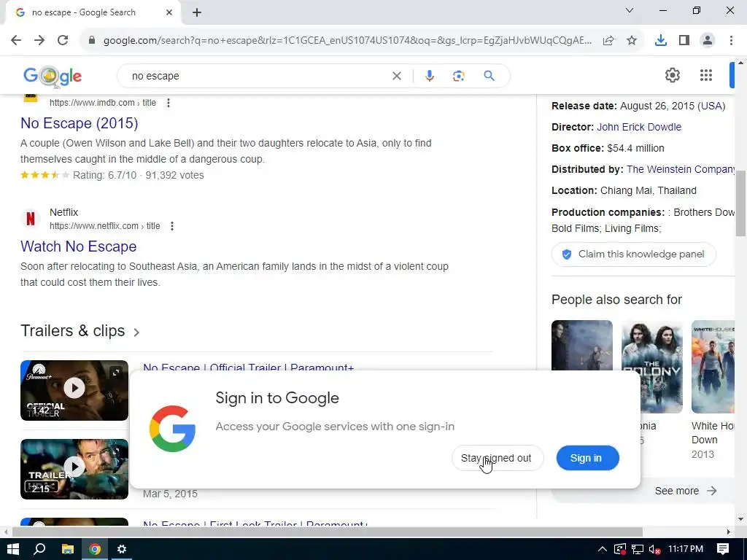747x560 pixels.
Task: Close the 'no escape - Google Search' tab
Action: coord(169,12)
